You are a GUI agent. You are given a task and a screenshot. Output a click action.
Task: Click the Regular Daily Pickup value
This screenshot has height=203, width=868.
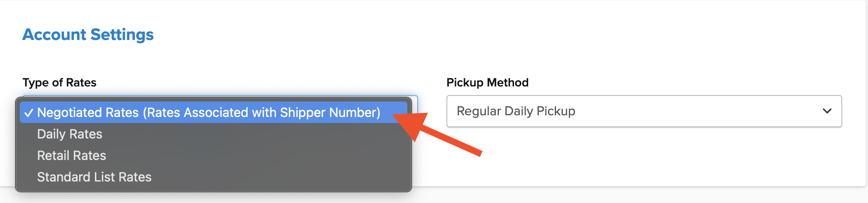516,111
